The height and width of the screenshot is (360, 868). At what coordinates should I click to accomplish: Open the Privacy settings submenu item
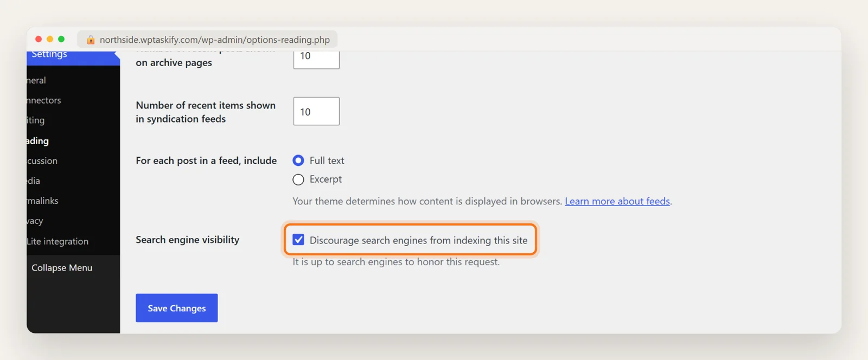click(x=35, y=221)
